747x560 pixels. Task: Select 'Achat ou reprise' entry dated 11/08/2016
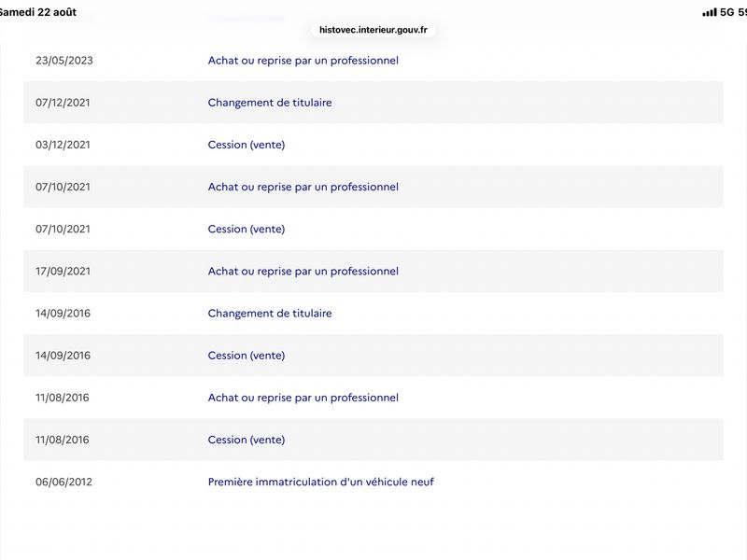pos(303,398)
